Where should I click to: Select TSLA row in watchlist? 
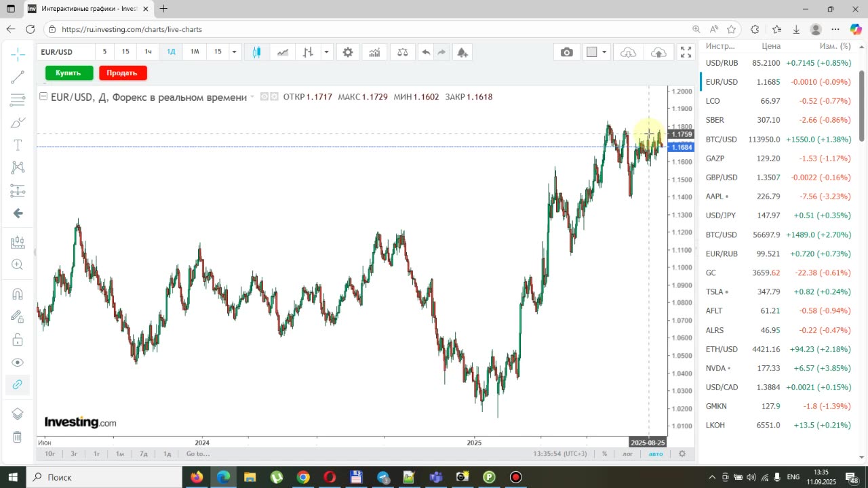[778, 292]
